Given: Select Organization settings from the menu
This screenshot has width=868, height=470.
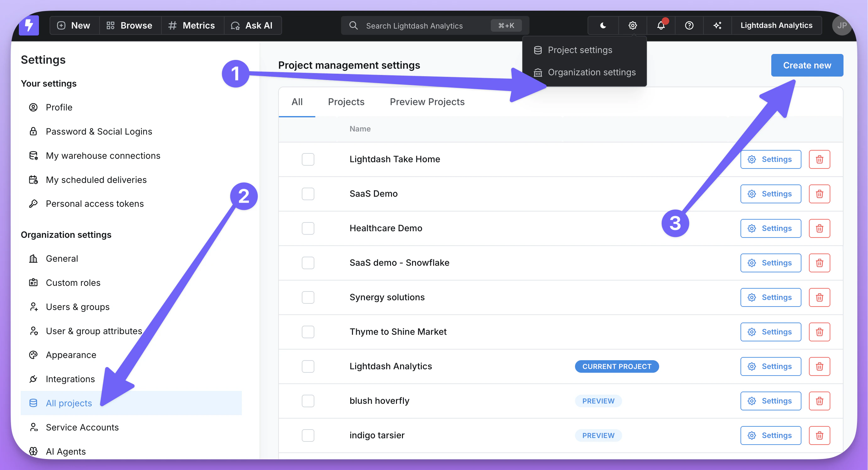Looking at the screenshot, I should point(592,72).
